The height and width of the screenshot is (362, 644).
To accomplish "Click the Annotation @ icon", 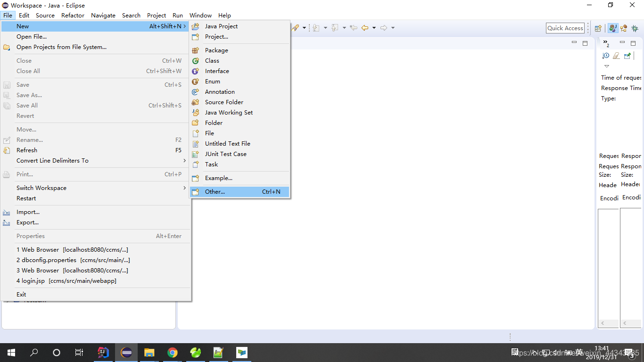I will click(195, 92).
